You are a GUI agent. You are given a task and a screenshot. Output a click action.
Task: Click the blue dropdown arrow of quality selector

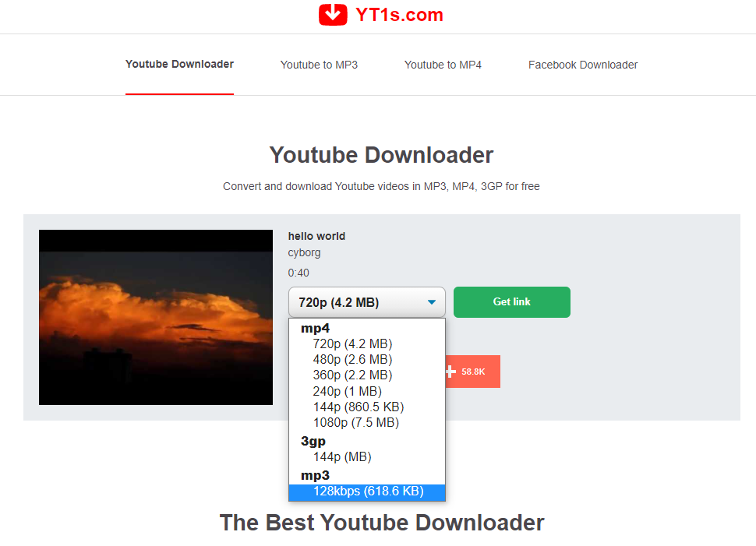432,302
